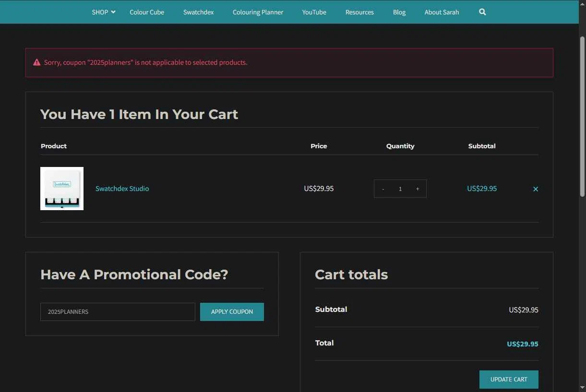Click the Cart totals subtotal amount
Image resolution: width=586 pixels, height=392 pixels.
click(524, 310)
